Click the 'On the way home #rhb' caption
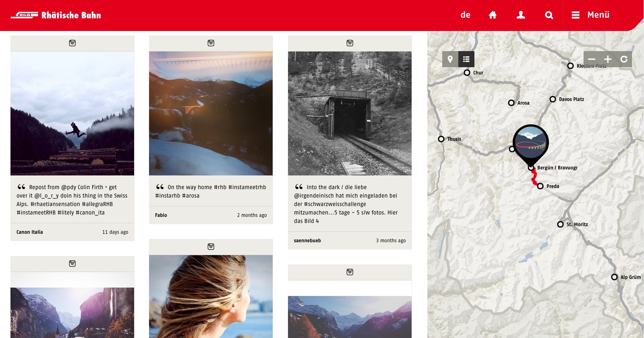The image size is (644, 338). coord(211,191)
